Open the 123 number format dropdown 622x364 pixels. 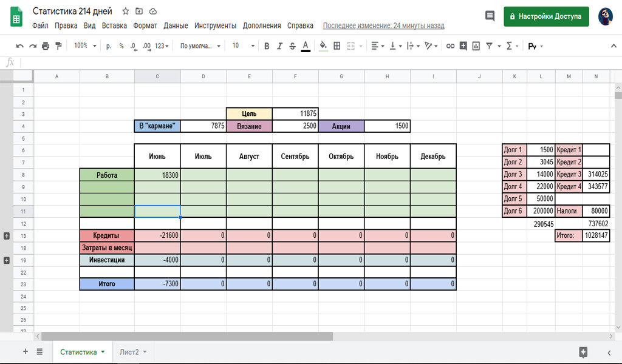162,46
